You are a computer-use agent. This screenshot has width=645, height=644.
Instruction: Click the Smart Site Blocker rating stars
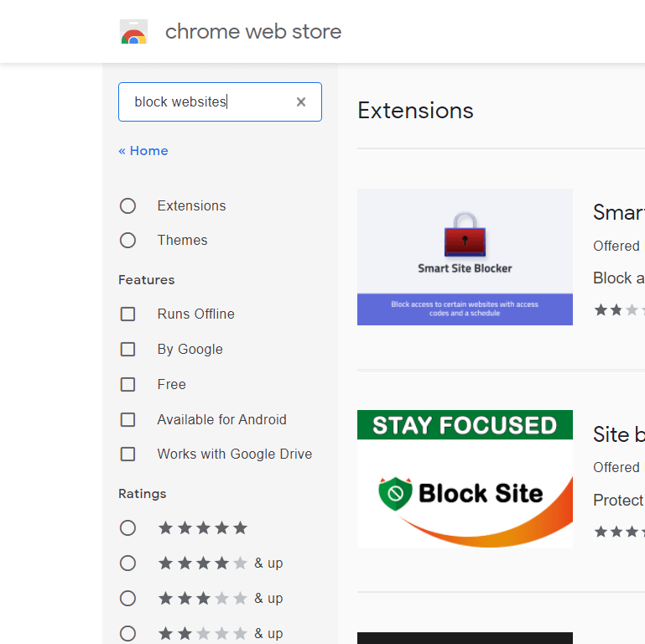pos(619,309)
